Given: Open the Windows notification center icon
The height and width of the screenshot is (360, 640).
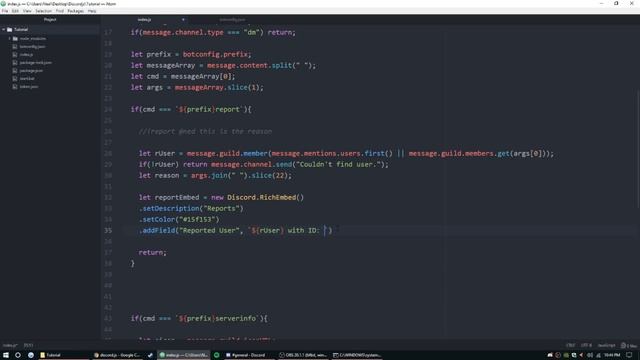Looking at the screenshot, I should pyautogui.click(x=629, y=355).
